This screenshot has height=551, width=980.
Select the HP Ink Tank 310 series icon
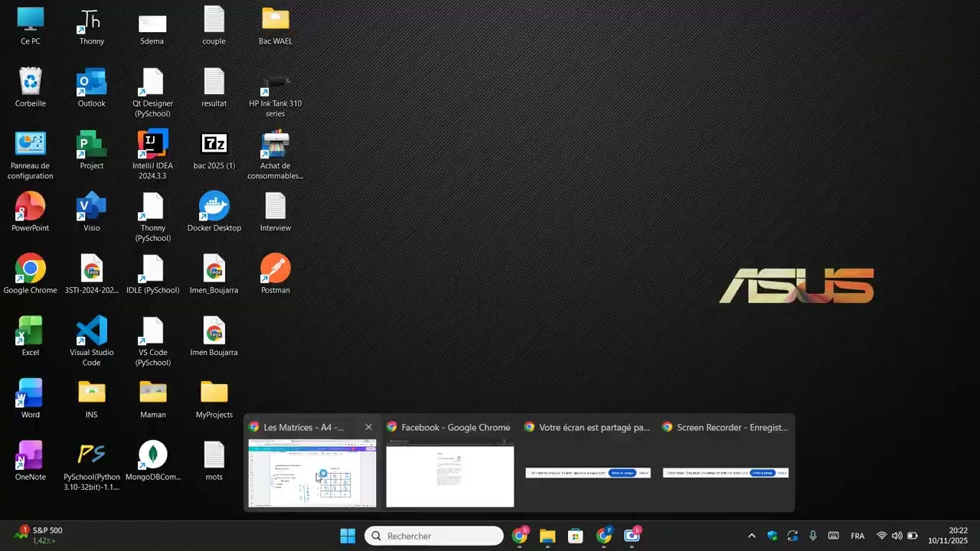(x=275, y=93)
